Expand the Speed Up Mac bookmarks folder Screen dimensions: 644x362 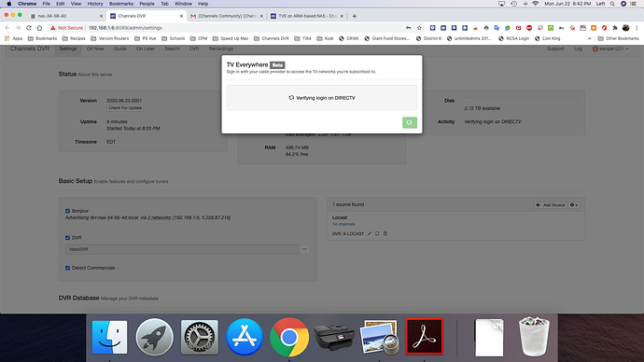click(231, 38)
